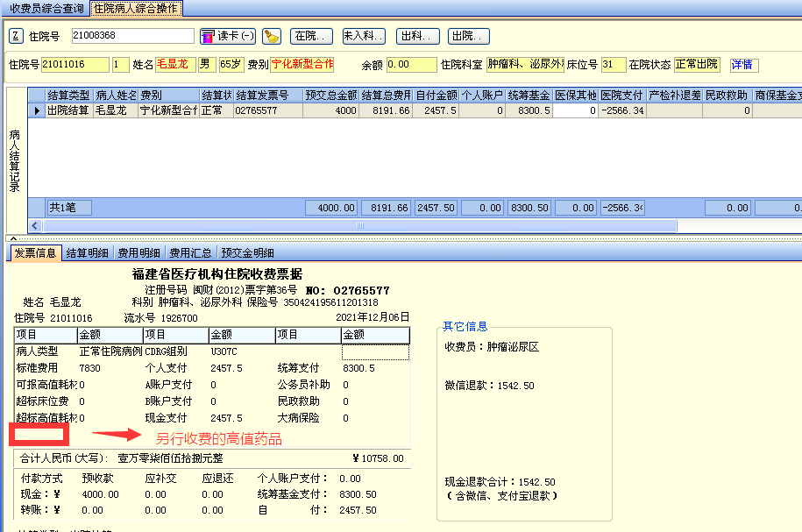This screenshot has width=802, height=532.
Task: Click the dotted empty cell under 金额 header
Action: pyautogui.click(x=375, y=352)
